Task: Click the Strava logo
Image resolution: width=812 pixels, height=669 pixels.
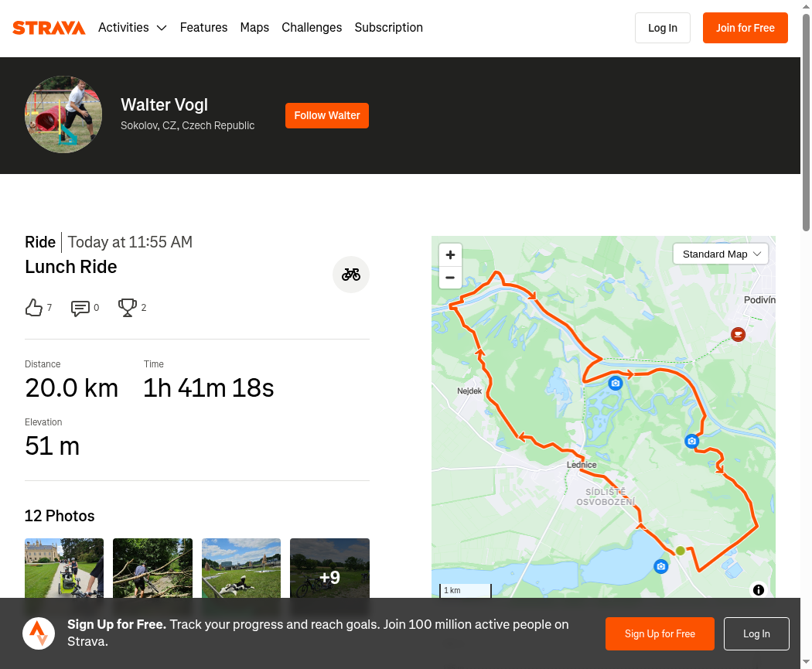Action: (49, 28)
